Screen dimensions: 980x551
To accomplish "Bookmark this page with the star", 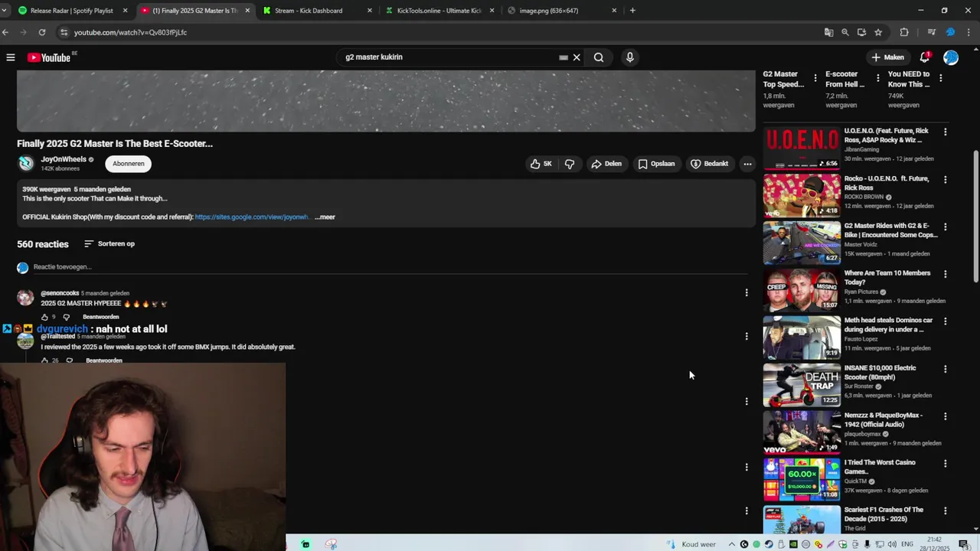I will (x=878, y=32).
